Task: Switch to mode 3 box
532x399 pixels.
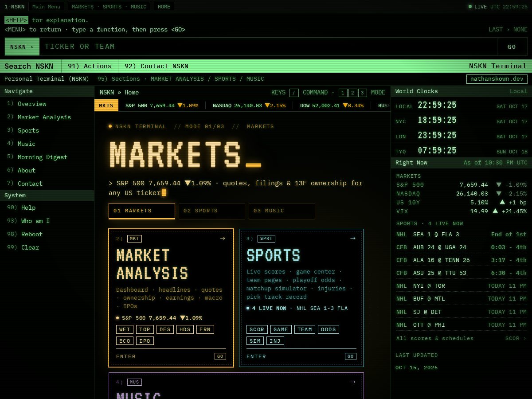Action: 362,93
